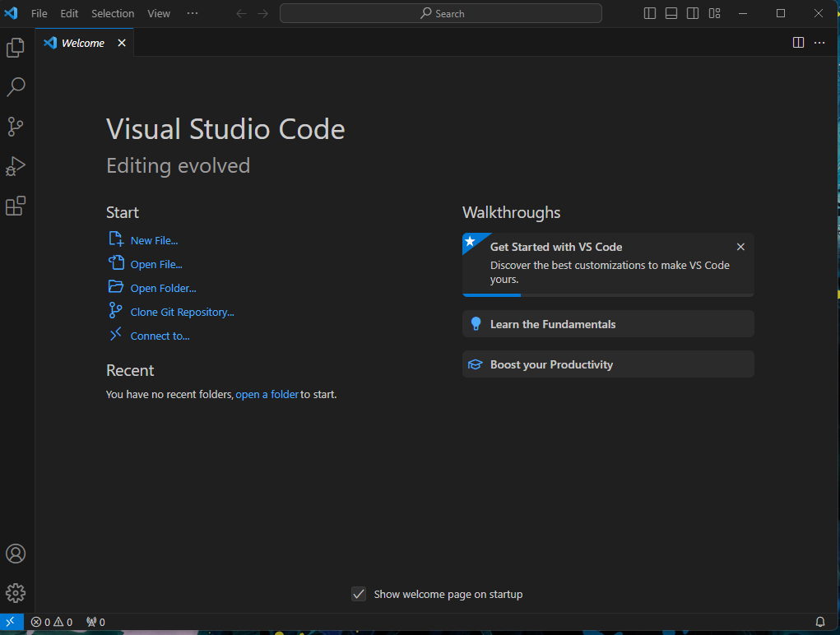This screenshot has height=635, width=840.
Task: Dismiss the Get Started with VS Code card
Action: 740,247
